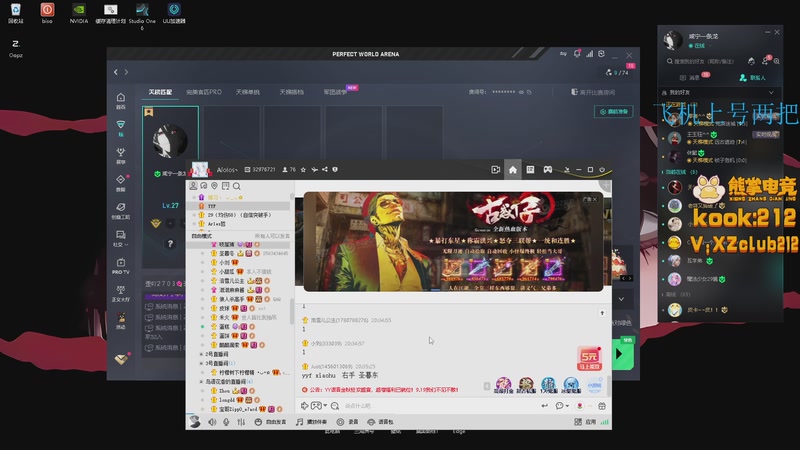Click the chat message input field
Viewport: 800px width, 450px height.
439,406
